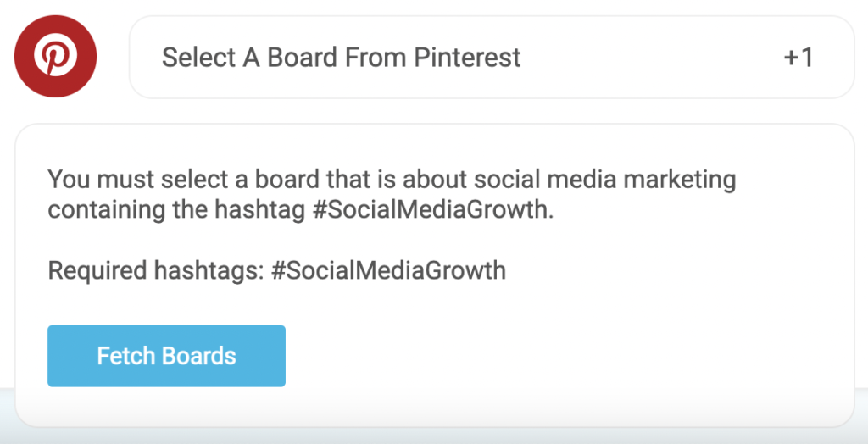Click the +1 indicator in the board selector
This screenshot has width=868, height=444.
[798, 58]
